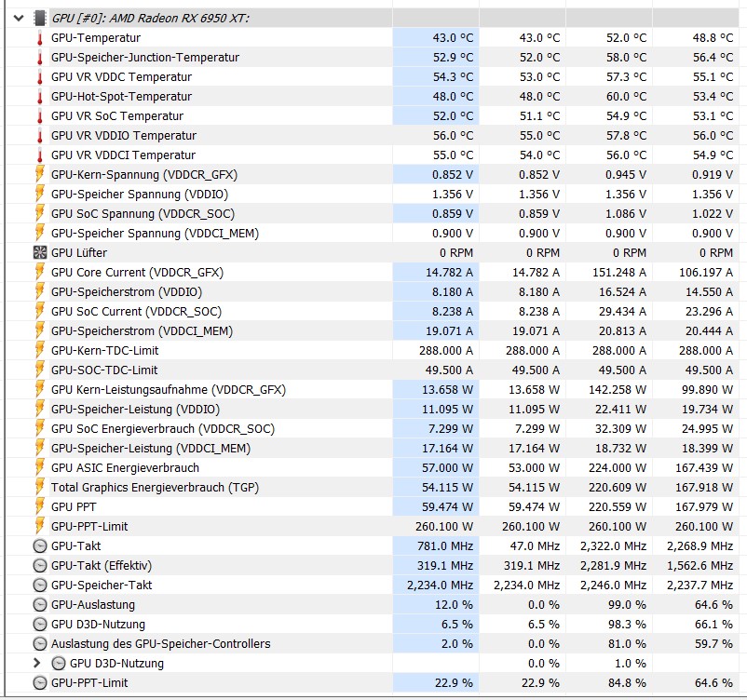Click thermometer icon of GPU-Hot-Spot-Temperatur
747x700 pixels.
(40, 97)
